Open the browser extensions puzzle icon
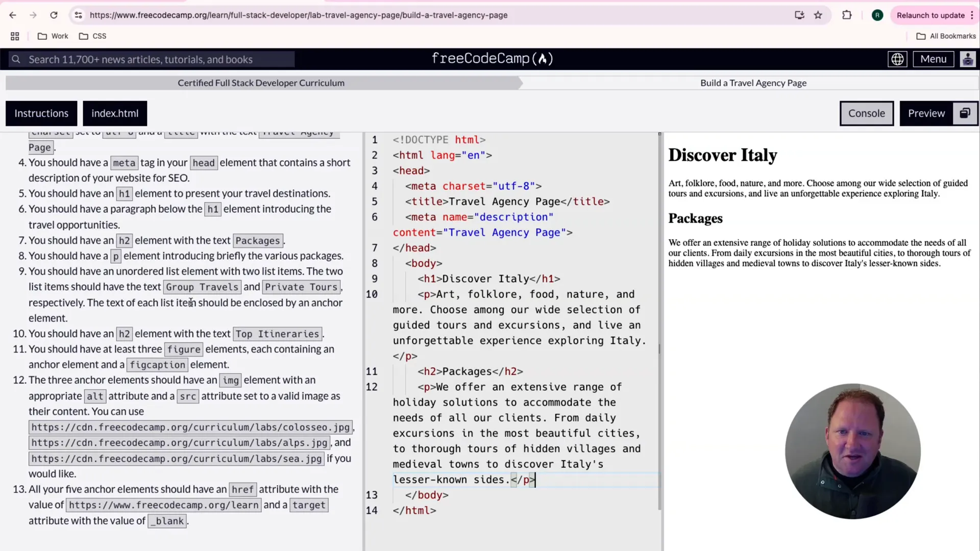 (847, 15)
